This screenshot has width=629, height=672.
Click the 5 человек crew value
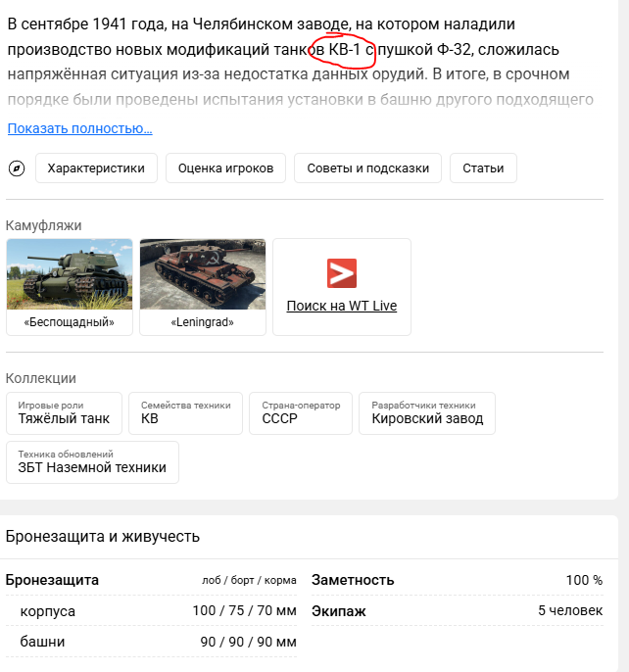tap(570, 610)
